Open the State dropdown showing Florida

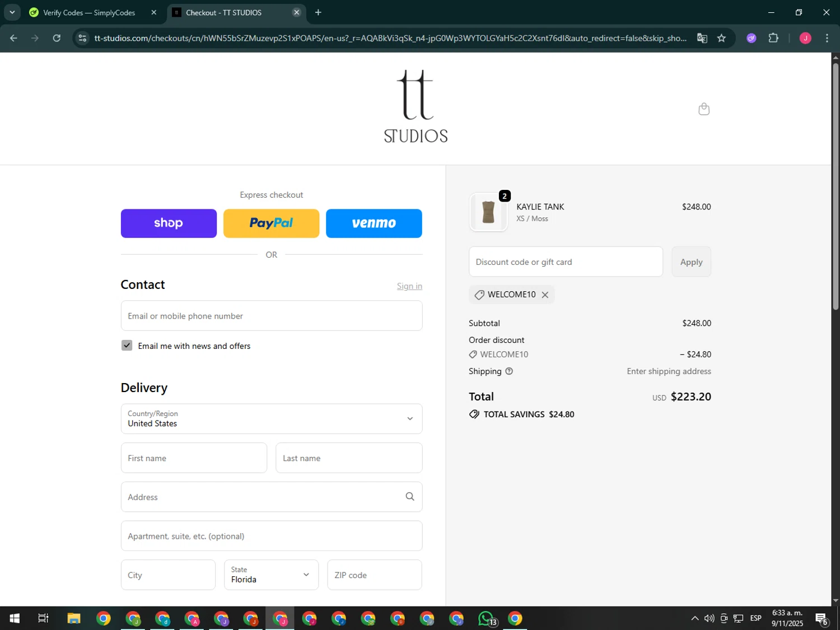point(271,575)
